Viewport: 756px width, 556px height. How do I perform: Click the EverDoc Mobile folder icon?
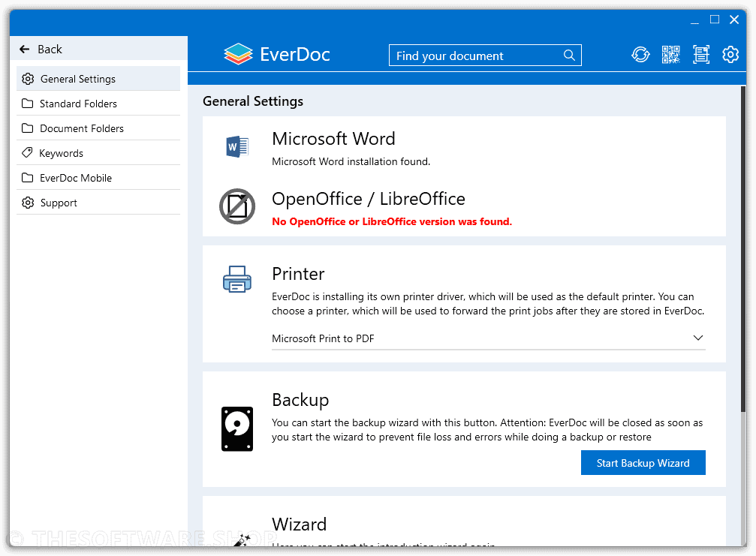28,178
